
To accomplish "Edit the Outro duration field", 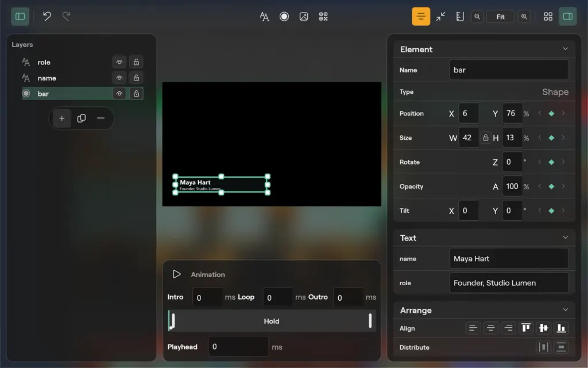I will tap(349, 297).
